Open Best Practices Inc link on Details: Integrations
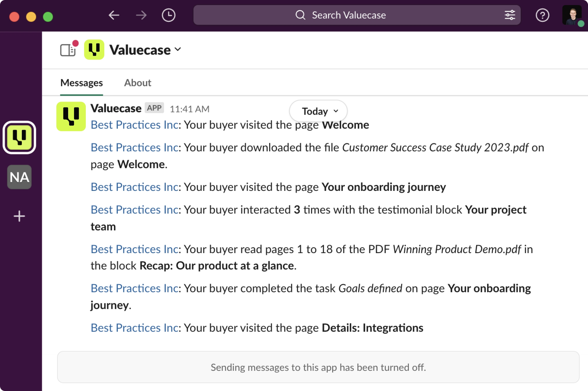 [x=135, y=328]
